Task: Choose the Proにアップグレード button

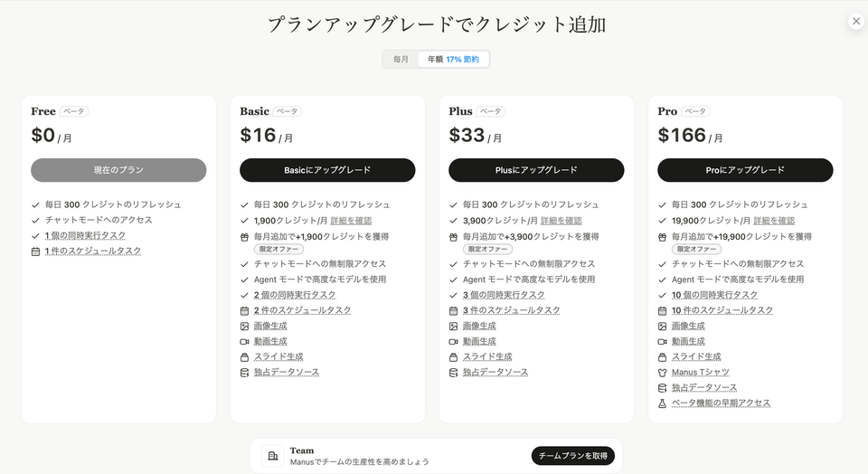Action: (x=745, y=170)
